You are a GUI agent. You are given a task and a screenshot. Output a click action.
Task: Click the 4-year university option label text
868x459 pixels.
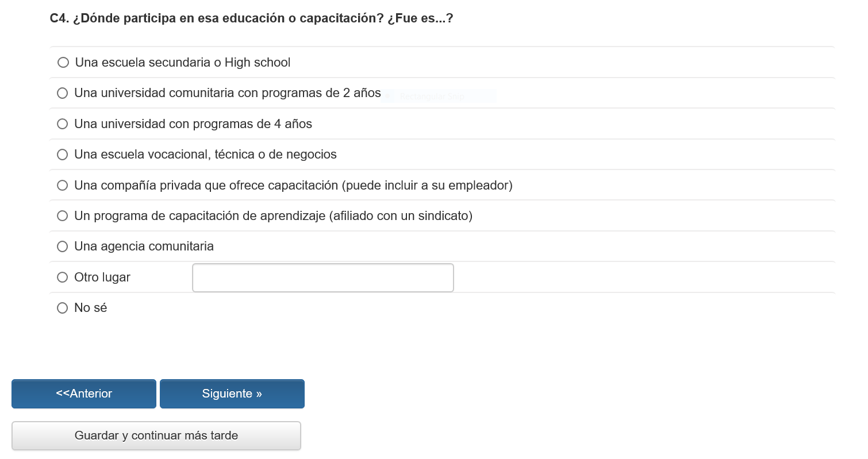pos(193,124)
